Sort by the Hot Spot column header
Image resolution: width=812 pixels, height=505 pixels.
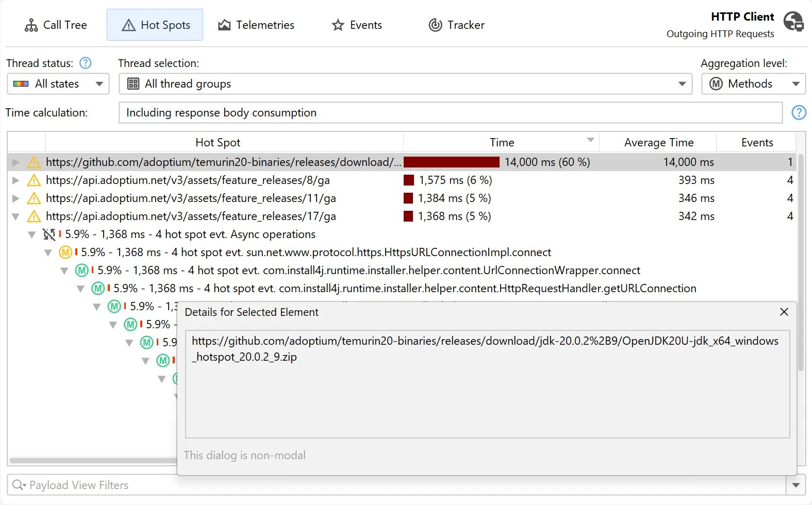pos(218,142)
